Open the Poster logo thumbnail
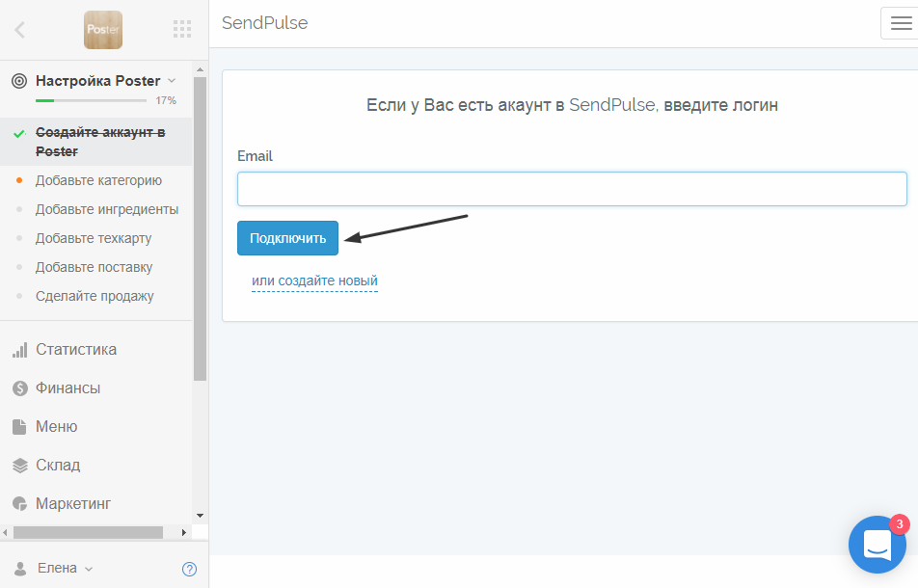Screen dimensions: 918x588 pyautogui.click(x=103, y=29)
